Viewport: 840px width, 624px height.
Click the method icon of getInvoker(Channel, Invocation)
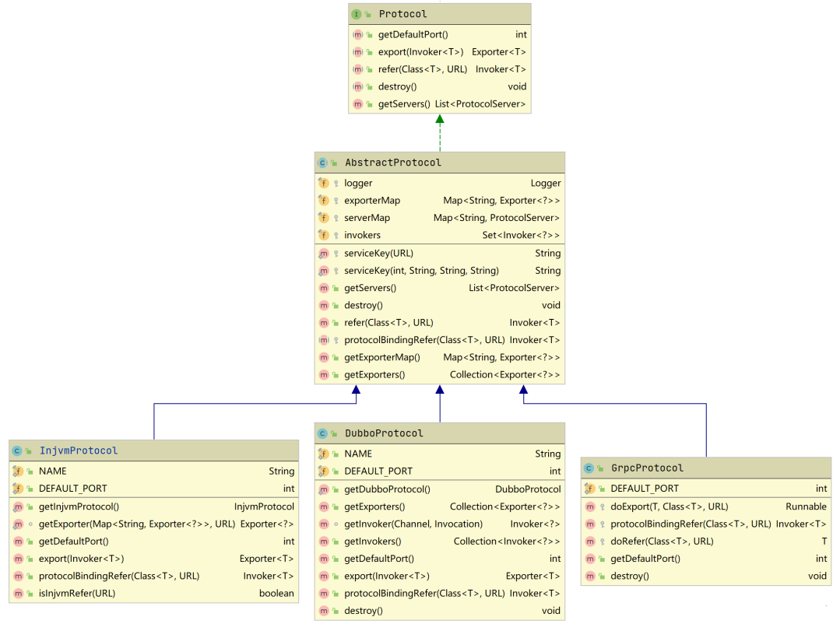pos(324,524)
